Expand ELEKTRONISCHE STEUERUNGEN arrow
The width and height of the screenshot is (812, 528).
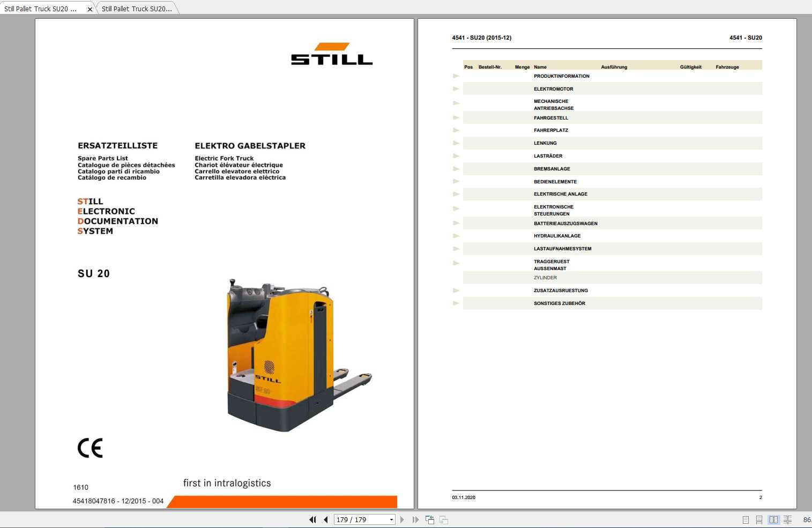tap(456, 209)
